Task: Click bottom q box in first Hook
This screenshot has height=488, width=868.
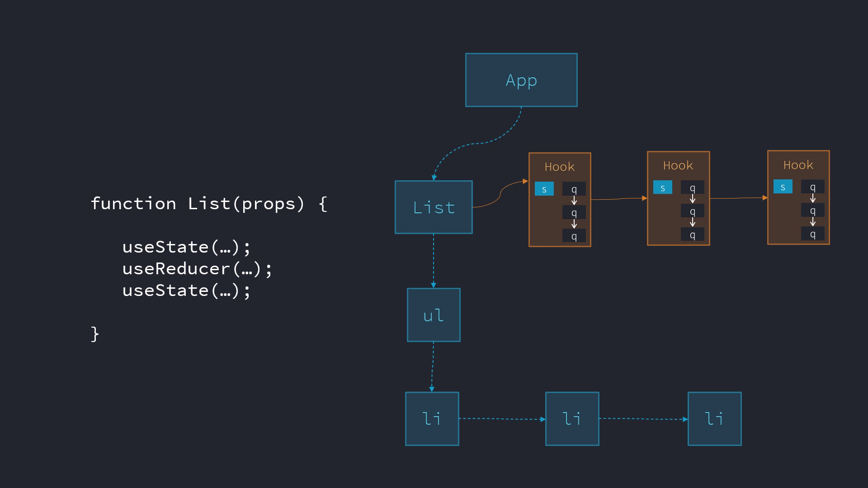Action: point(574,235)
